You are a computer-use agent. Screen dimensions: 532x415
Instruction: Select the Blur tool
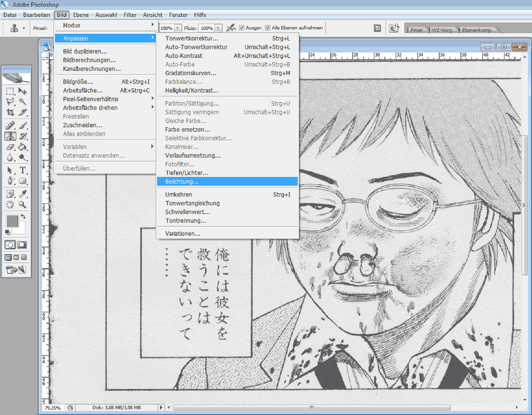click(10, 157)
